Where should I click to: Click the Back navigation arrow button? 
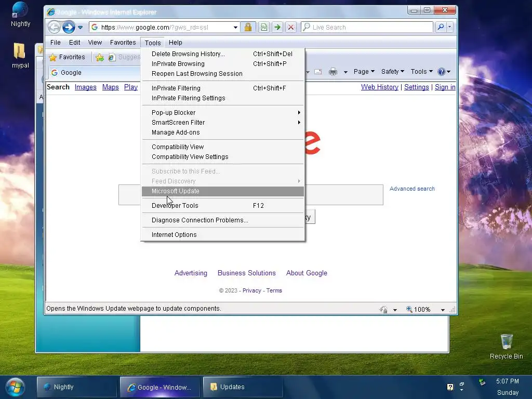(x=54, y=27)
